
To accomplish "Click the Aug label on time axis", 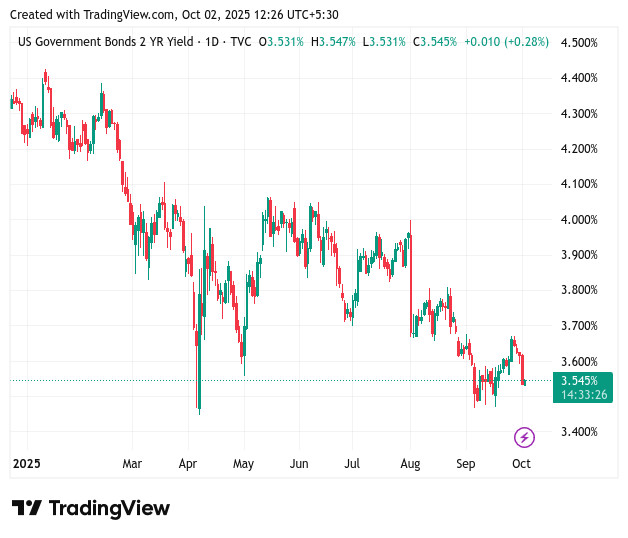I will pyautogui.click(x=410, y=464).
